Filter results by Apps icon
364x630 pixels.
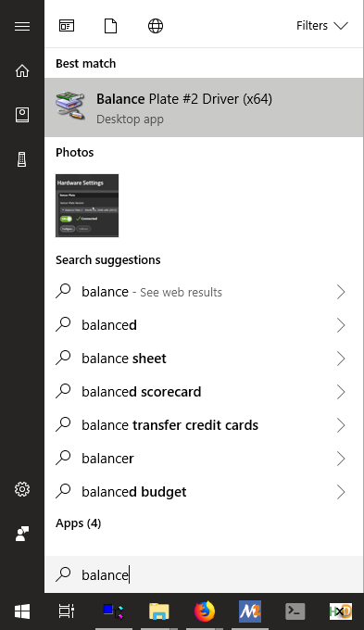(67, 26)
